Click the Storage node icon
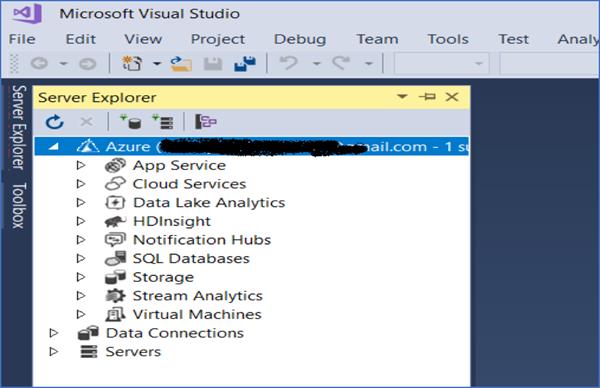This screenshot has height=388, width=600. coord(115,277)
